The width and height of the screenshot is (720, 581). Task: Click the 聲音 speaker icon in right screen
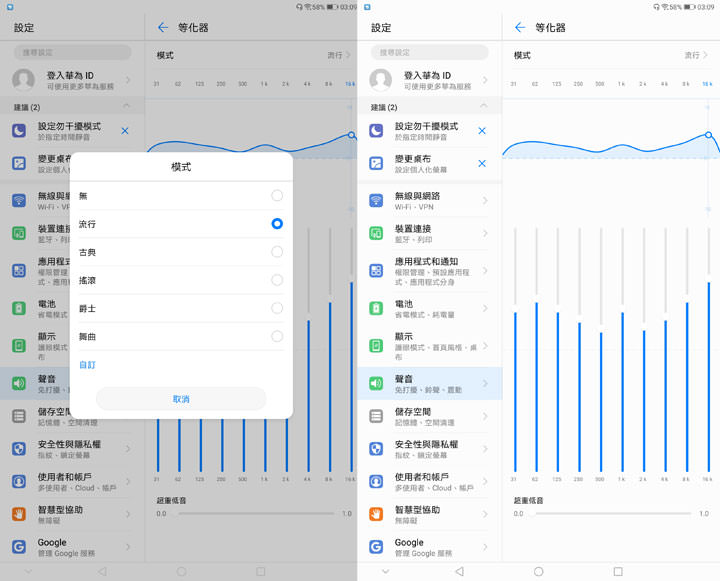[x=376, y=383]
